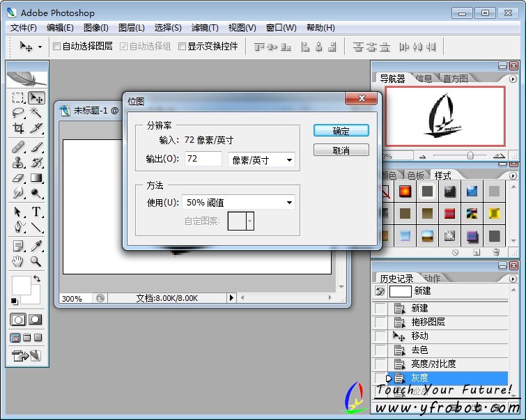Select the Eraser tool
This screenshot has height=420, width=526.
pyautogui.click(x=18, y=178)
